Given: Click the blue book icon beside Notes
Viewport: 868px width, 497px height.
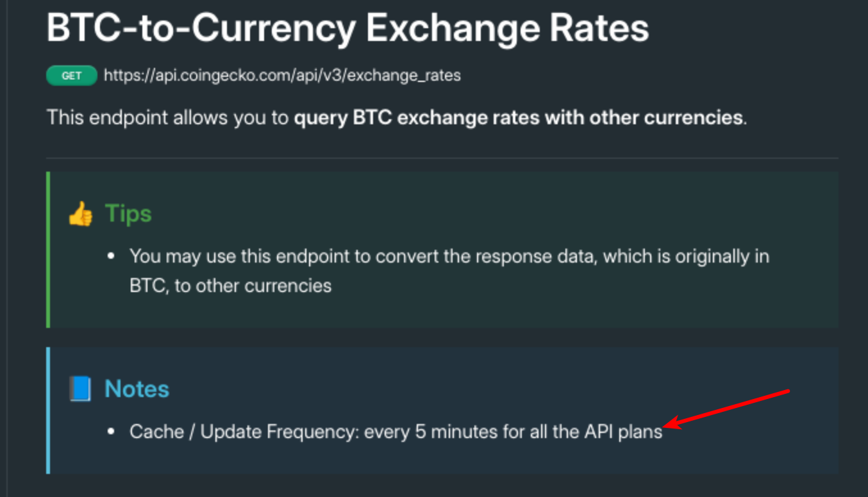Looking at the screenshot, I should point(81,389).
